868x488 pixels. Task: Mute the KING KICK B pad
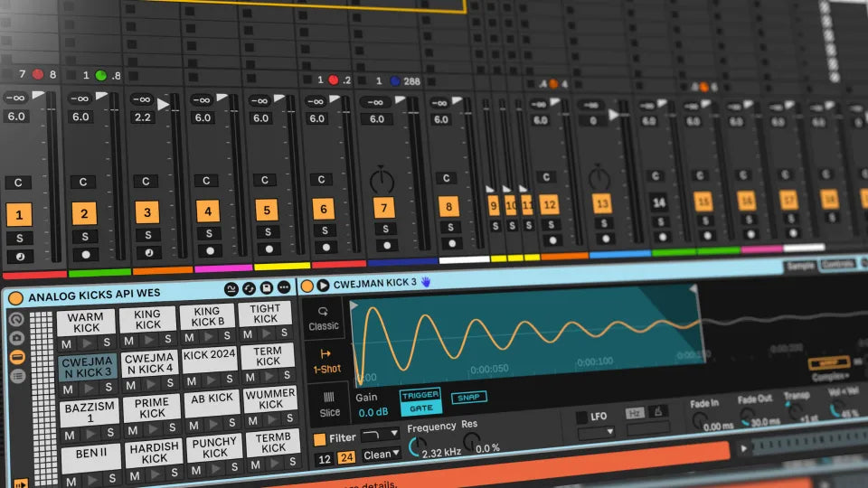click(x=189, y=337)
